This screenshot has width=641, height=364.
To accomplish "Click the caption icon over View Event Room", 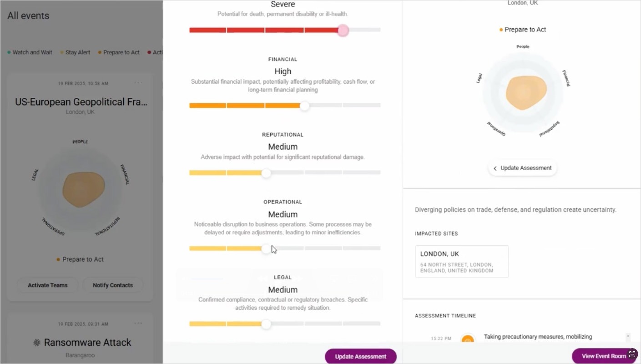I will pos(631,354).
